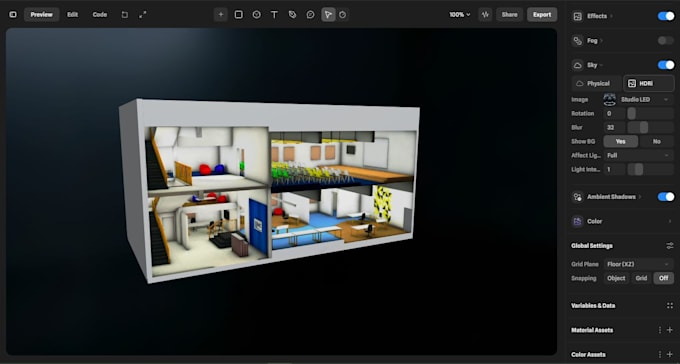Switch to Code mode tab

pos(100,15)
